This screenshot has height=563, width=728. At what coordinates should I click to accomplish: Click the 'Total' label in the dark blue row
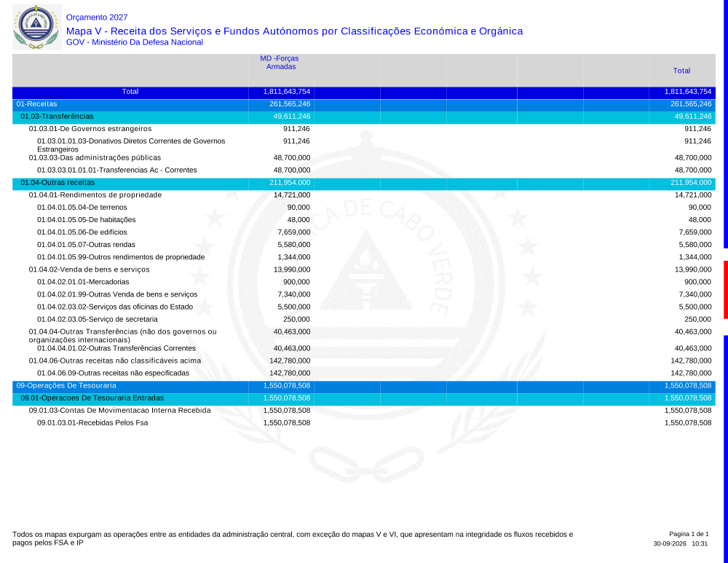pyautogui.click(x=130, y=92)
